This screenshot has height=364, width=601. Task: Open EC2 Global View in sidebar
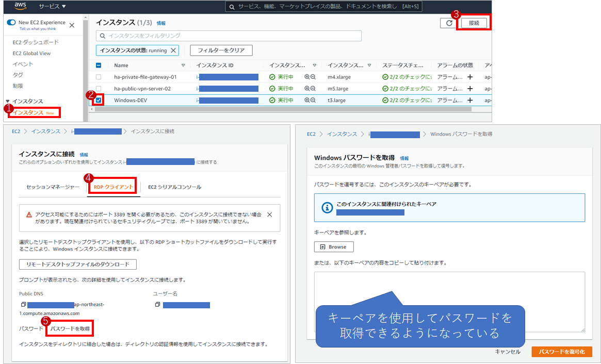31,53
